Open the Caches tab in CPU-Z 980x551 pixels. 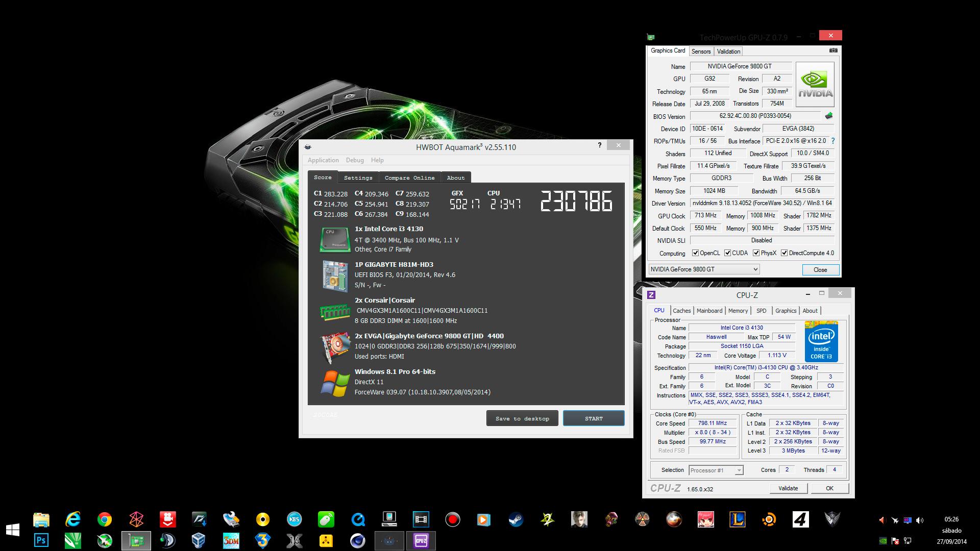tap(681, 311)
